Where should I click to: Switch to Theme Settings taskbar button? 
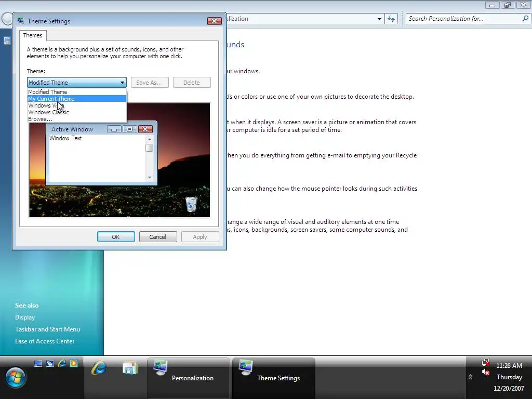(273, 378)
